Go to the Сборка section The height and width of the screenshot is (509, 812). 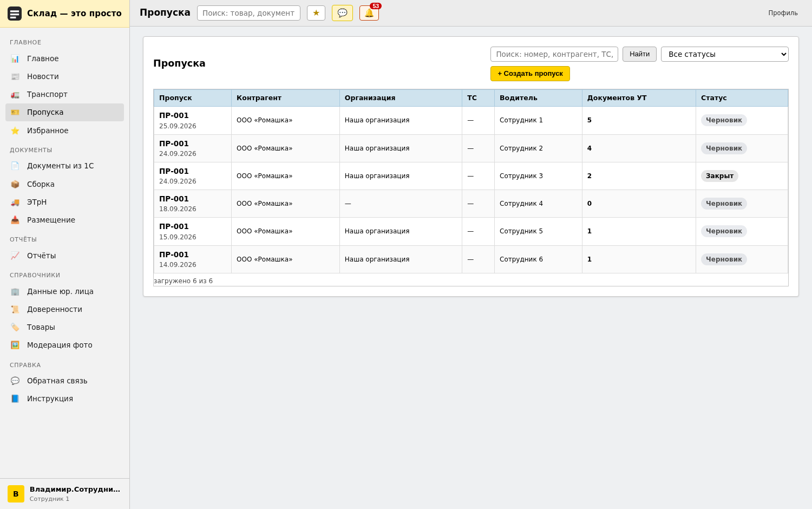[x=64, y=184]
